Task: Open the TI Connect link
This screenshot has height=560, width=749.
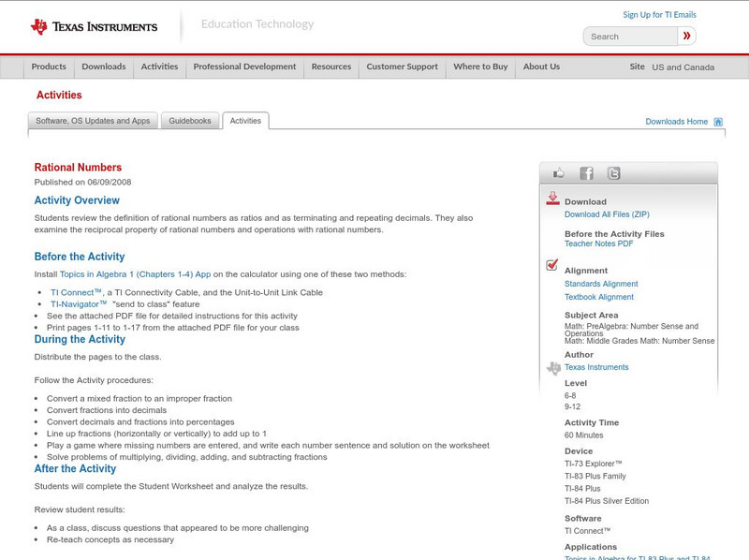Action: [76, 292]
